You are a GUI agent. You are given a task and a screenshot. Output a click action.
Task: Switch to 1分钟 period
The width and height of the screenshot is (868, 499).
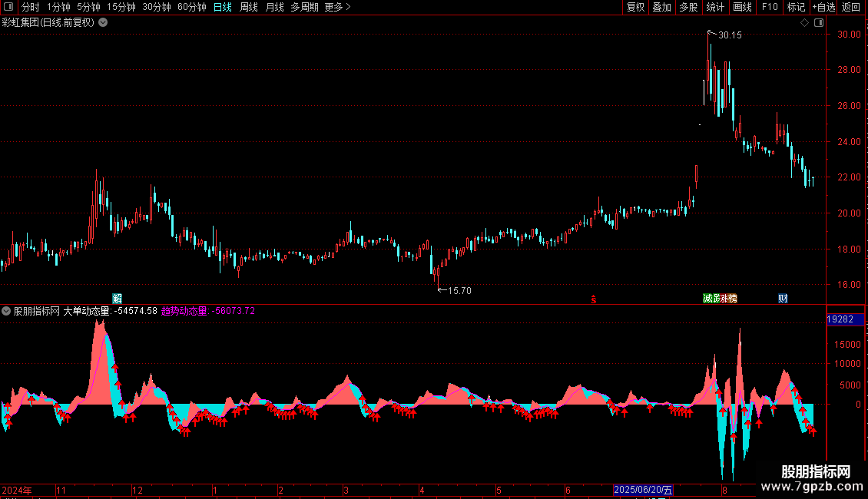(x=58, y=7)
